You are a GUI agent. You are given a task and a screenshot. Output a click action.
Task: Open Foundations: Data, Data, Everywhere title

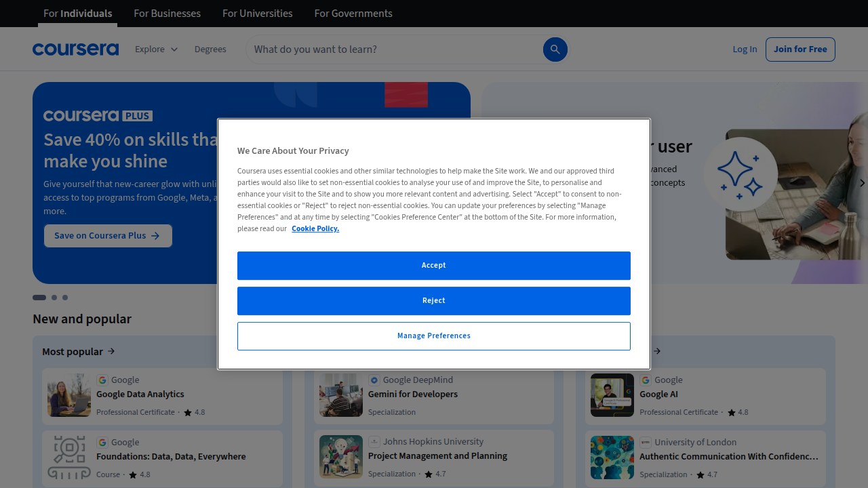[x=171, y=456]
